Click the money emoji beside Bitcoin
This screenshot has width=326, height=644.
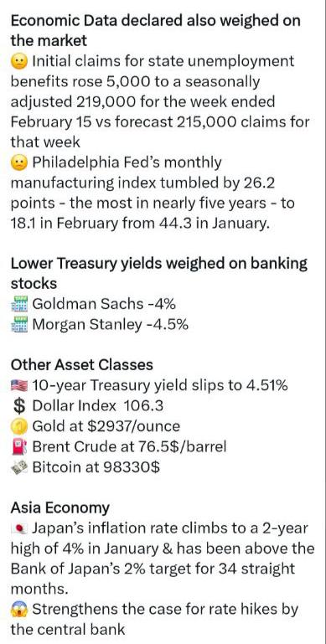pos(19,466)
